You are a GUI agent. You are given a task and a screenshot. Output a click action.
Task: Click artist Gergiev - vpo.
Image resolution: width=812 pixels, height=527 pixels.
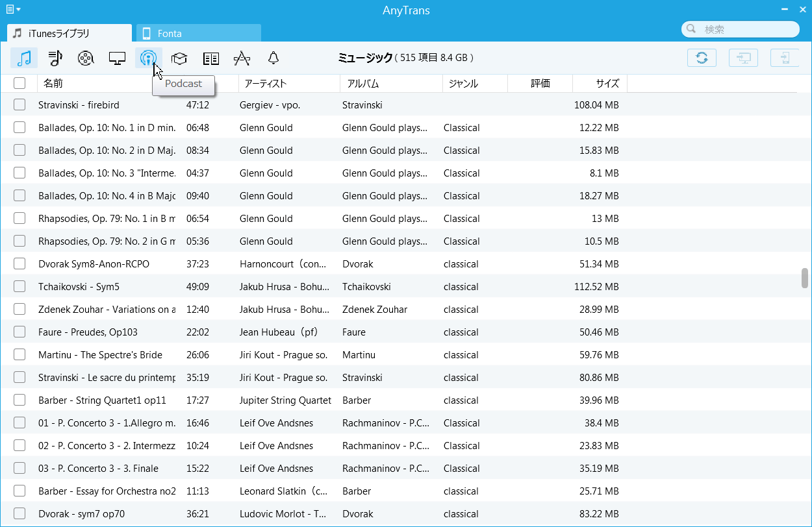click(x=270, y=104)
